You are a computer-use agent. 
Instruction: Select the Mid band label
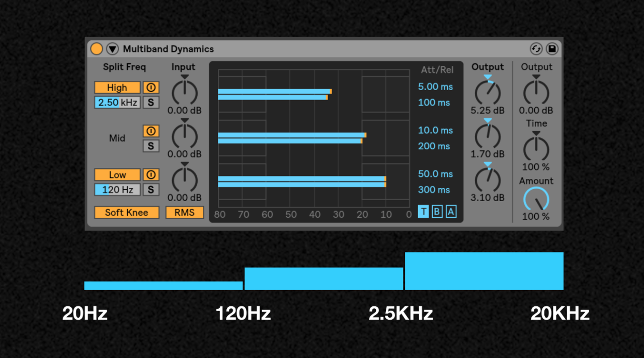click(117, 138)
